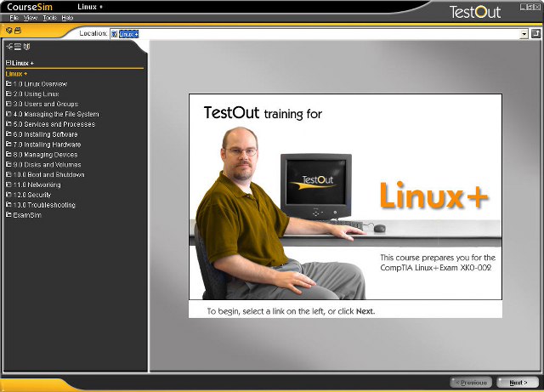Click the first icon above the course tree
Image resolution: width=544 pixels, height=392 pixels.
(x=9, y=47)
